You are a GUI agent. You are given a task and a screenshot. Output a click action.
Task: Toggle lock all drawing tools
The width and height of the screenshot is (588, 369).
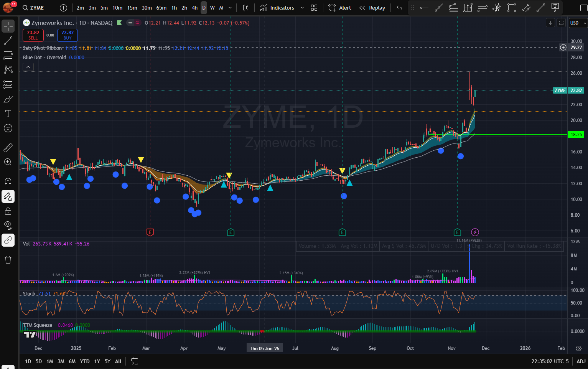(x=8, y=211)
